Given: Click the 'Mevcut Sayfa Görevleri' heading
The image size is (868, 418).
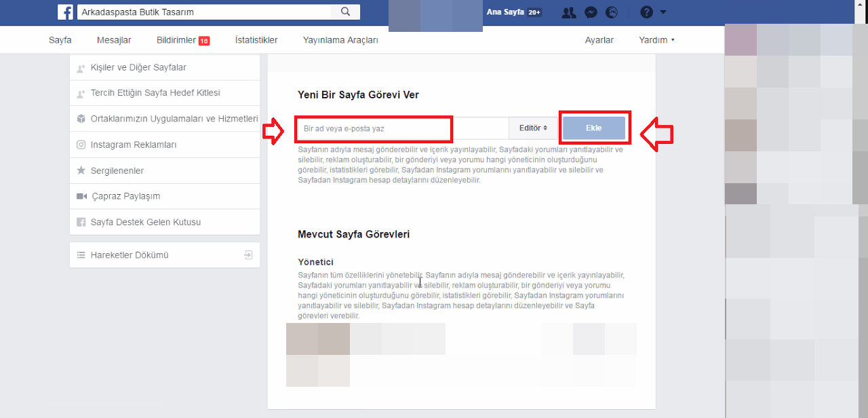Looking at the screenshot, I should (353, 234).
